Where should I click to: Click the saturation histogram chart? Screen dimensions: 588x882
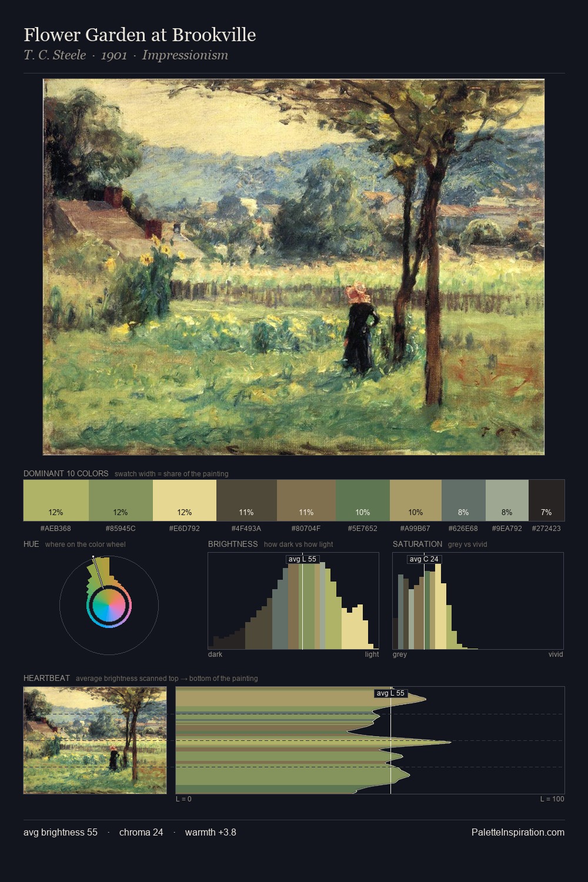click(x=478, y=601)
